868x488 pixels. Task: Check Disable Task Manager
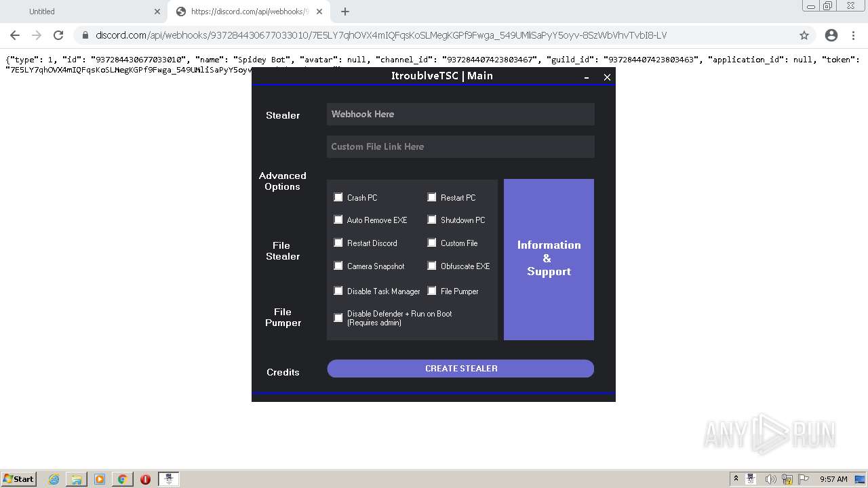click(x=338, y=291)
